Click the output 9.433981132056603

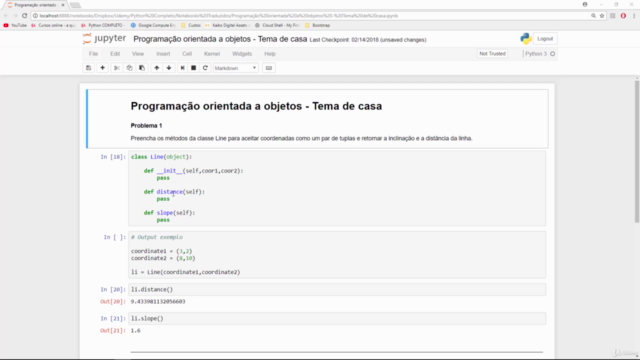tap(158, 302)
